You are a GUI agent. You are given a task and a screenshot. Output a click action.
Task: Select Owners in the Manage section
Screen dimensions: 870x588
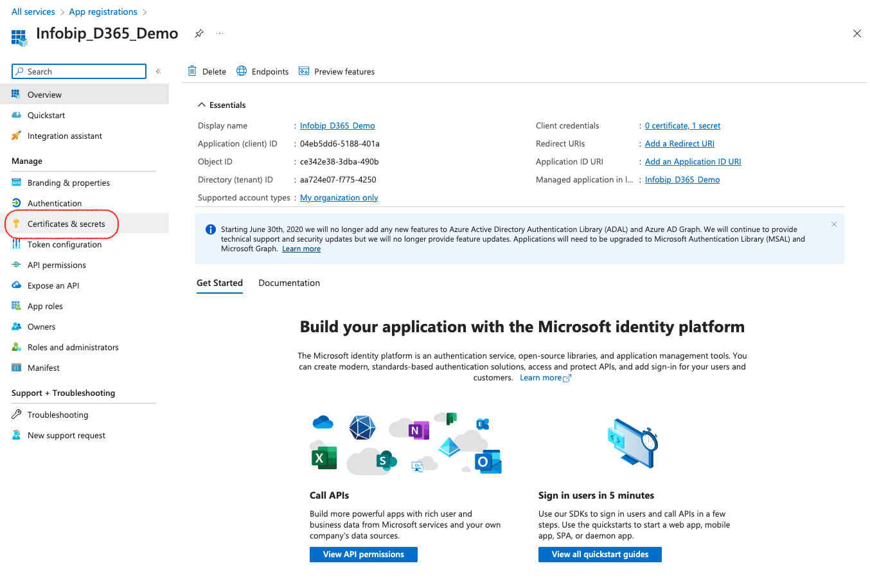coord(84,326)
